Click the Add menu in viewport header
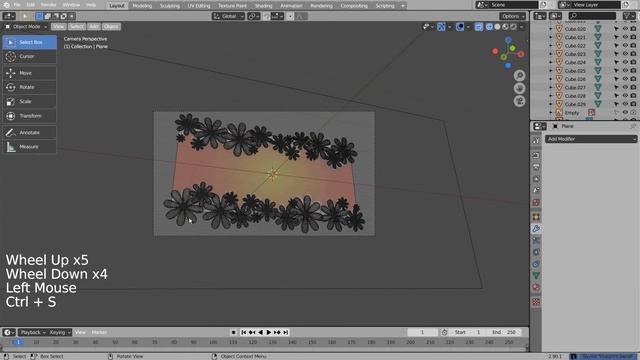The image size is (640, 360). pyautogui.click(x=94, y=27)
